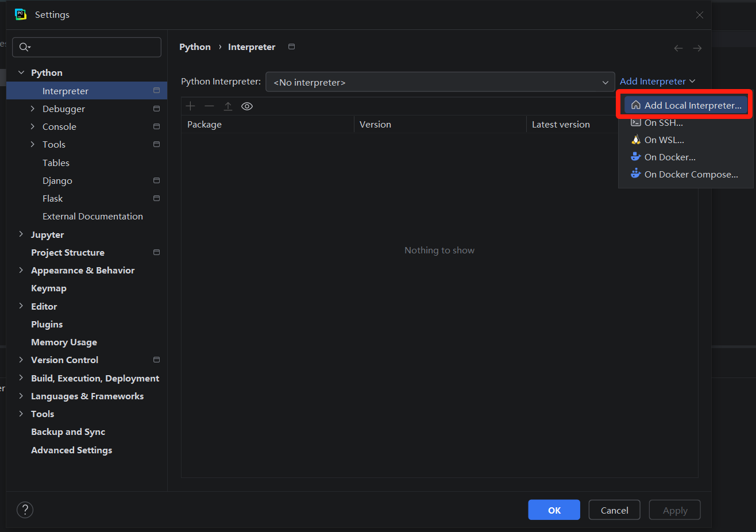The image size is (756, 532).
Task: Click the back navigation arrow
Action: tap(678, 48)
